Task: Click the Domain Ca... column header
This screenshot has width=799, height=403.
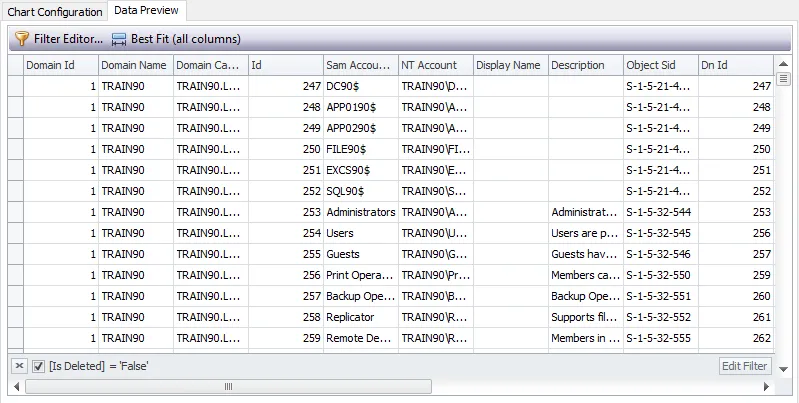Action: [210, 65]
